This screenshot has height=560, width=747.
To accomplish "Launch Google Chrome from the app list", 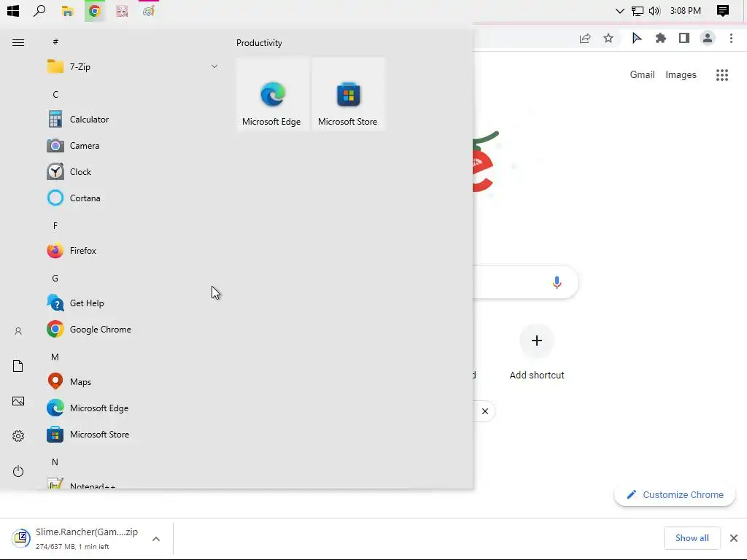I will click(133, 330).
